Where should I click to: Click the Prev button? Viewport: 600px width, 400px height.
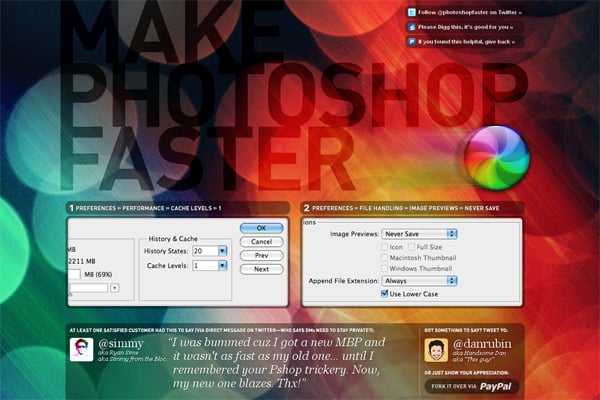click(261, 256)
